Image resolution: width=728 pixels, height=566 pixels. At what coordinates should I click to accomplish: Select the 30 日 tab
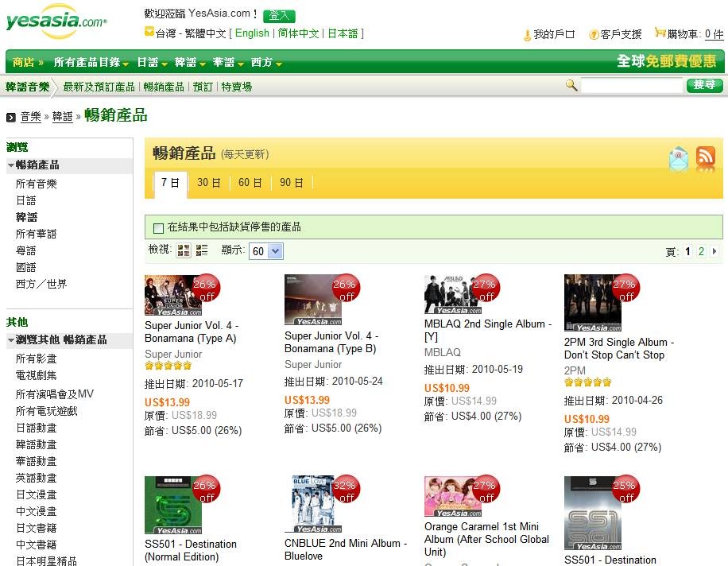coord(208,183)
